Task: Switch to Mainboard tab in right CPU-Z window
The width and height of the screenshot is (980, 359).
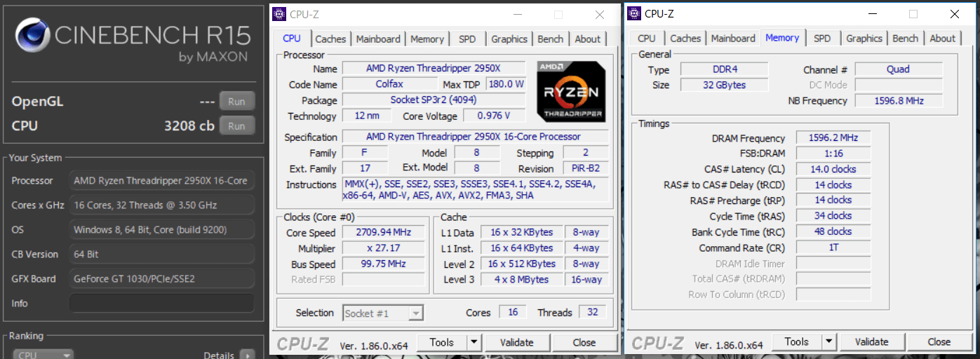Action: (733, 39)
